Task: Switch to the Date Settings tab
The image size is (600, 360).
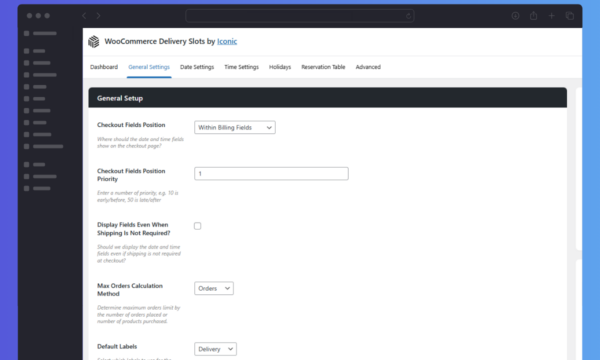Action: (x=197, y=67)
